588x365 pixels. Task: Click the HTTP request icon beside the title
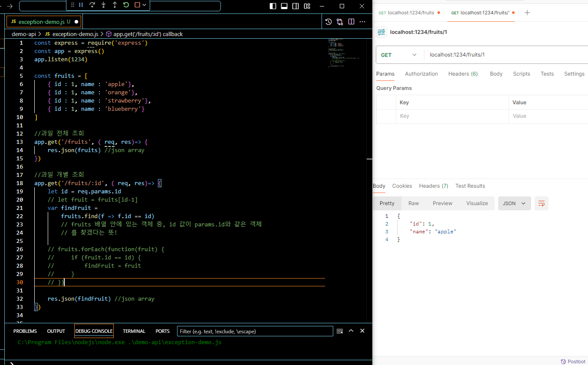click(x=381, y=32)
